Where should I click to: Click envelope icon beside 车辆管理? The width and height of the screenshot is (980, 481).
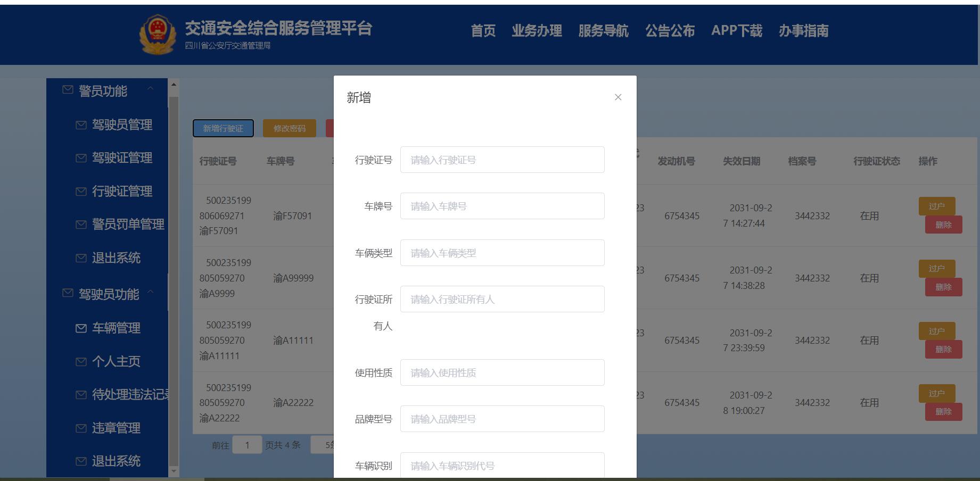click(81, 328)
